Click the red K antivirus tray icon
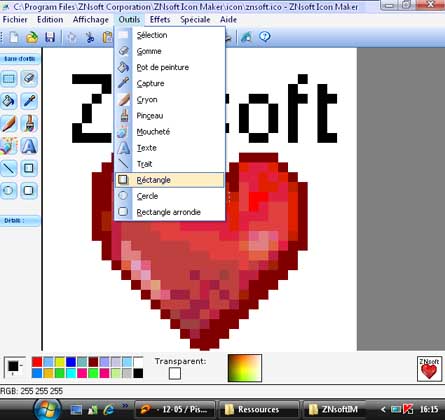This screenshot has width=445, height=420. point(409,409)
